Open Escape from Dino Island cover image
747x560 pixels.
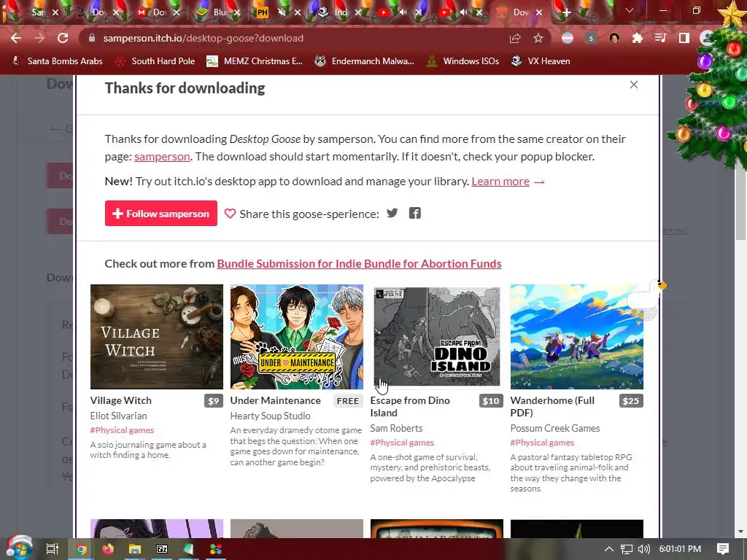(x=437, y=337)
